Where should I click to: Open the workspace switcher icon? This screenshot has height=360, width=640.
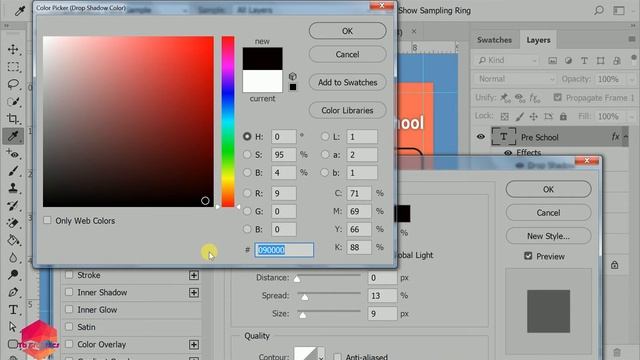click(x=619, y=10)
